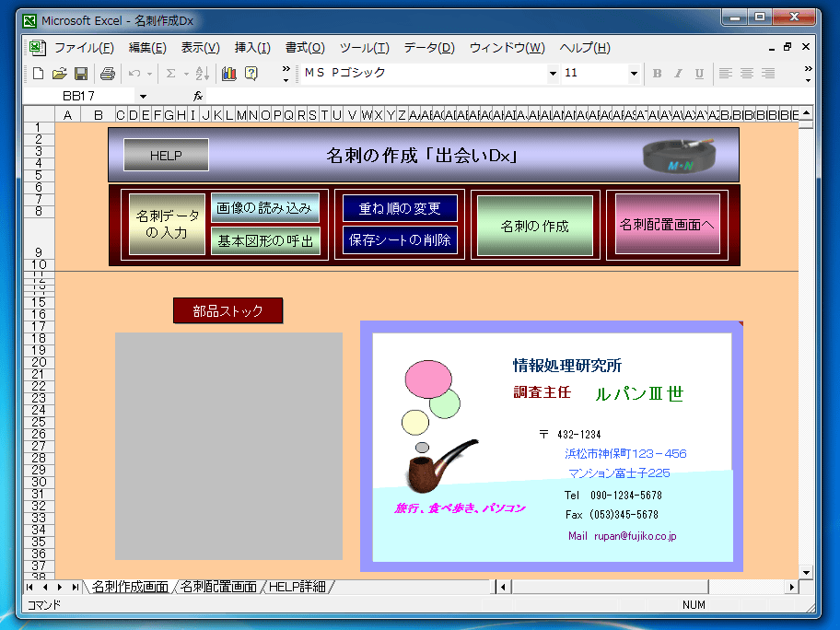Click the 基本図形の呼出 button

[264, 240]
